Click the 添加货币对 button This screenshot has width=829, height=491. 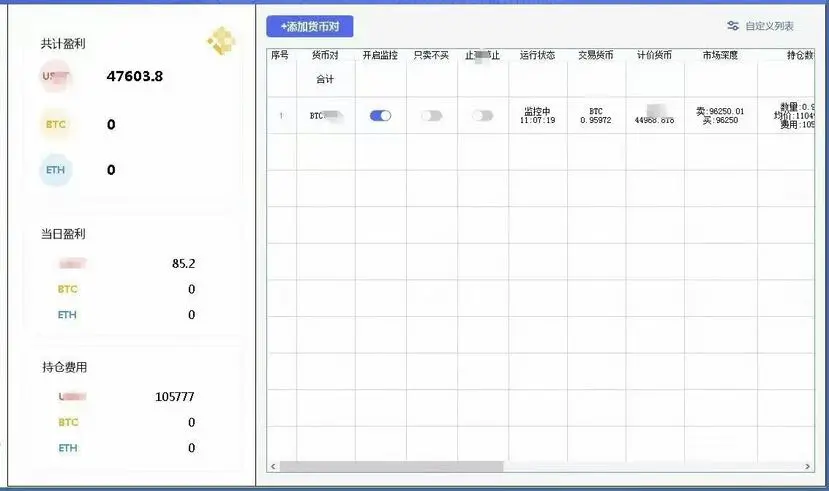pyautogui.click(x=310, y=26)
